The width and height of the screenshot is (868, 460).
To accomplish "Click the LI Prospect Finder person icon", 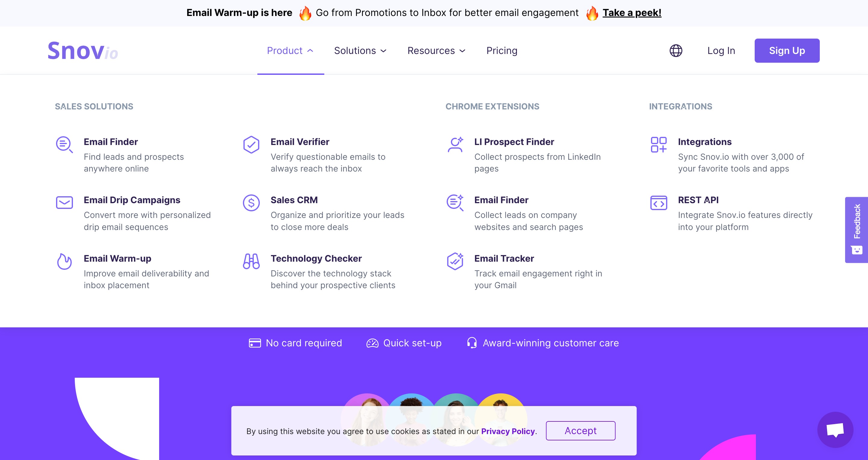I will tap(455, 145).
